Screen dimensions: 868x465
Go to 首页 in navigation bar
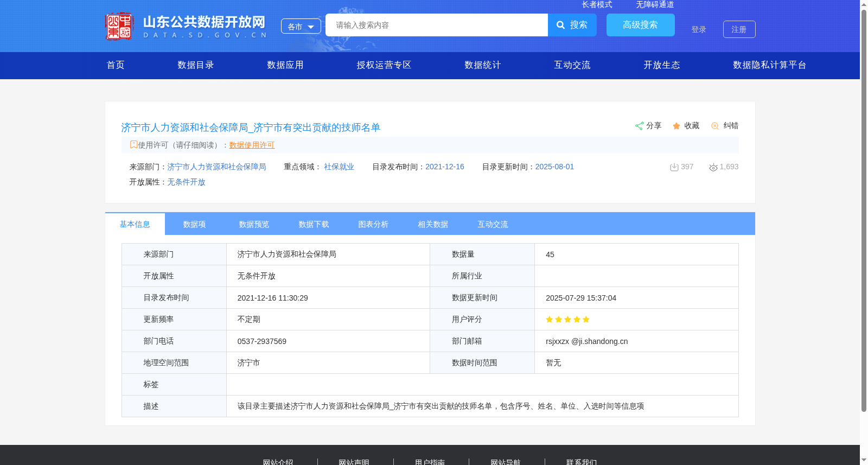point(116,65)
